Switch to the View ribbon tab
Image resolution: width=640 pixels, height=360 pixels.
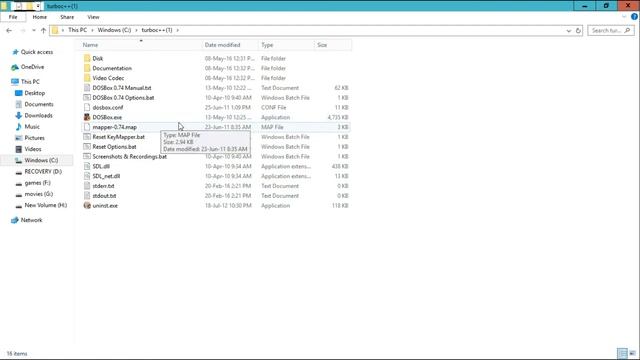click(93, 17)
